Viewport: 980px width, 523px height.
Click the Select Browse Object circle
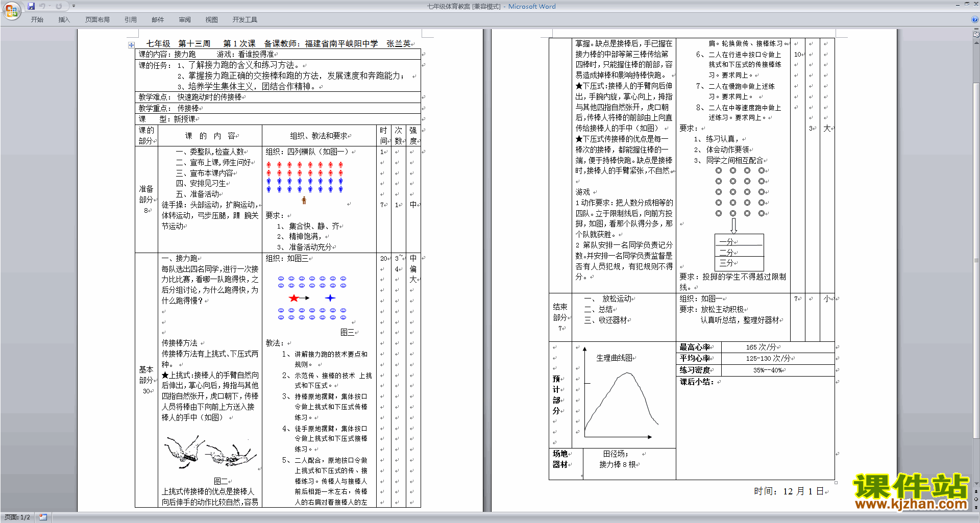point(976,500)
